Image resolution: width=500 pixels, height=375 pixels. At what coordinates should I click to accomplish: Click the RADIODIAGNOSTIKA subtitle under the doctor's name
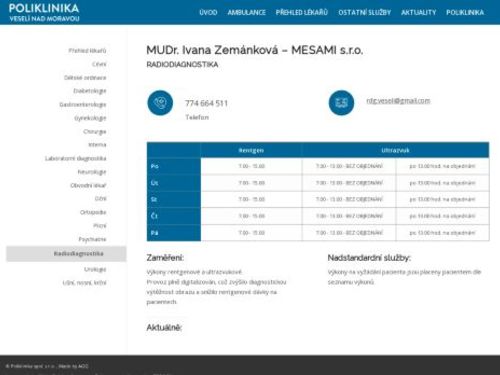point(182,65)
